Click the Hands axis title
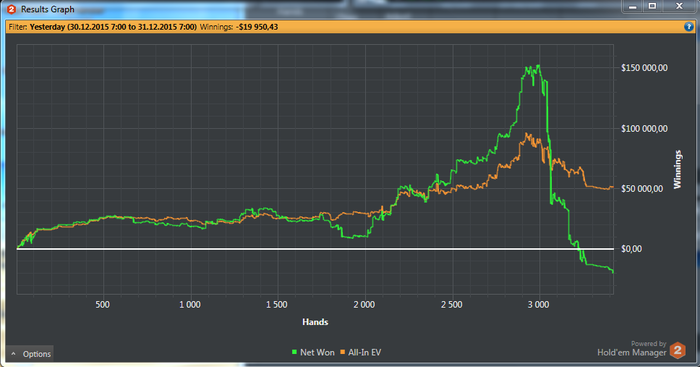The width and height of the screenshot is (700, 367). point(315,322)
